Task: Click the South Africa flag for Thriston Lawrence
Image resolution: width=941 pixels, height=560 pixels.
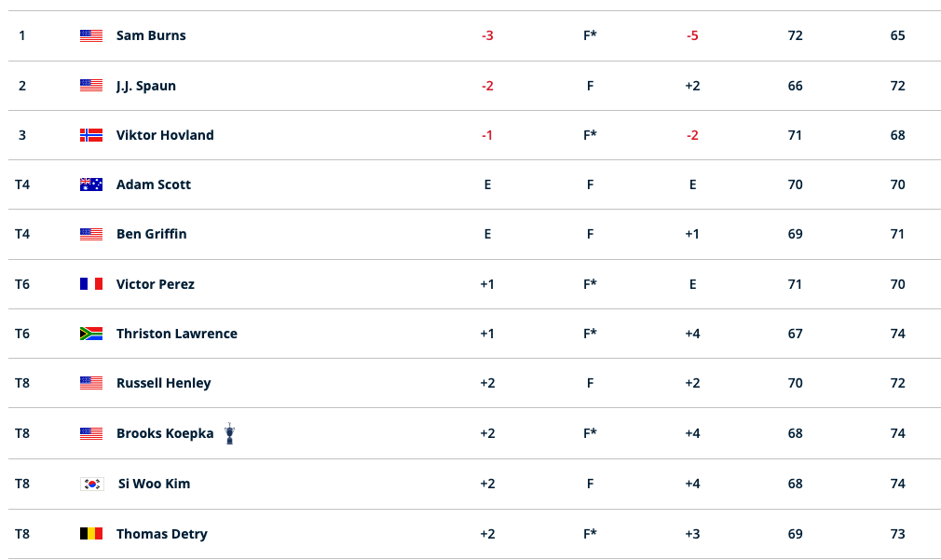Action: [91, 334]
